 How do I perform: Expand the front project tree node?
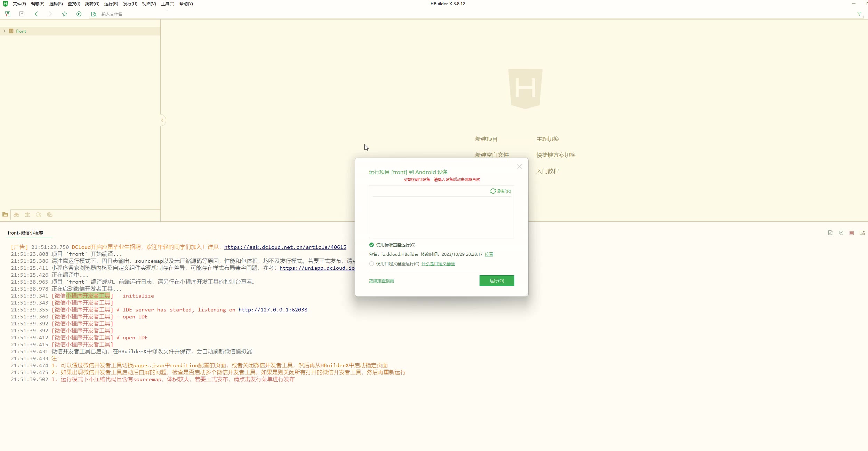[x=4, y=31]
